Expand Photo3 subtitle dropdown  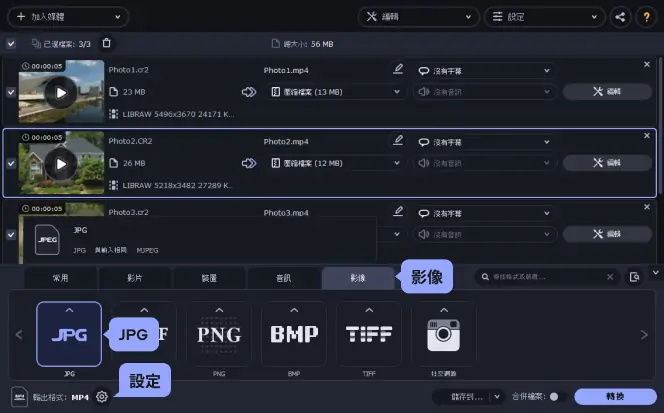(x=484, y=213)
